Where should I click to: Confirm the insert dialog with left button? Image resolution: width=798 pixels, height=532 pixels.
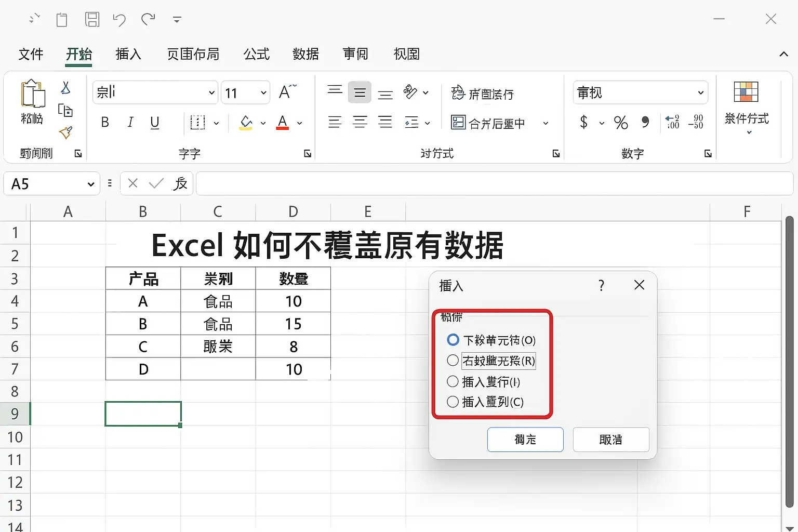525,440
